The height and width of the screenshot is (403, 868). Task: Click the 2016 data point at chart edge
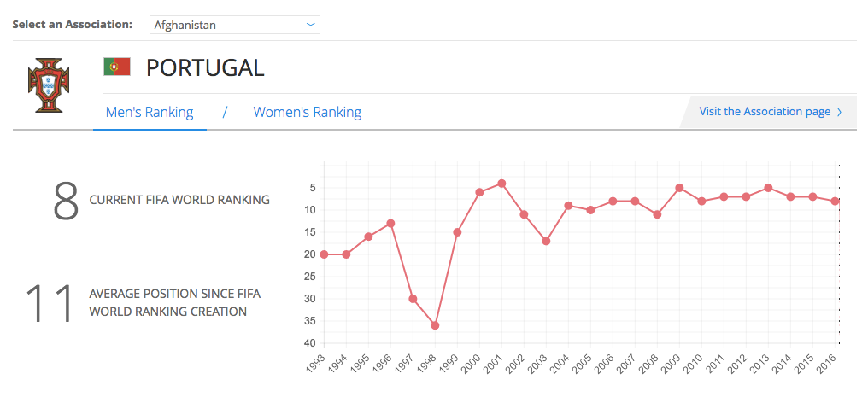[835, 201]
